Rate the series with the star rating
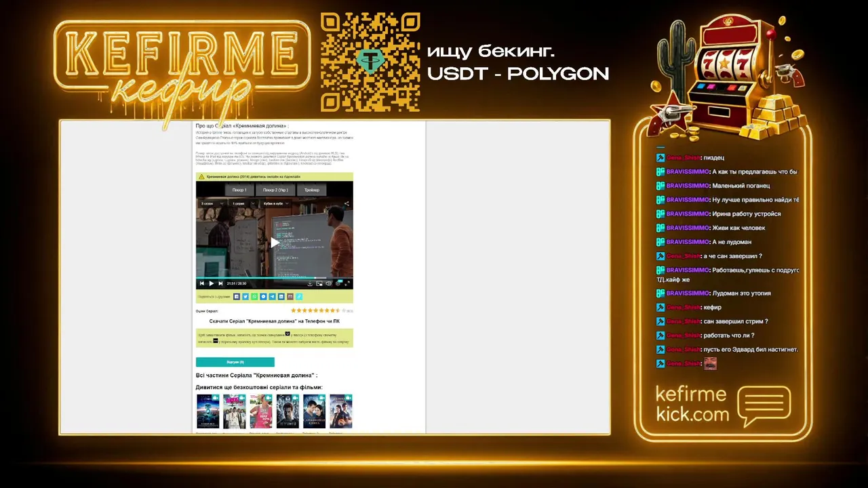Image resolution: width=868 pixels, height=488 pixels. pos(318,310)
